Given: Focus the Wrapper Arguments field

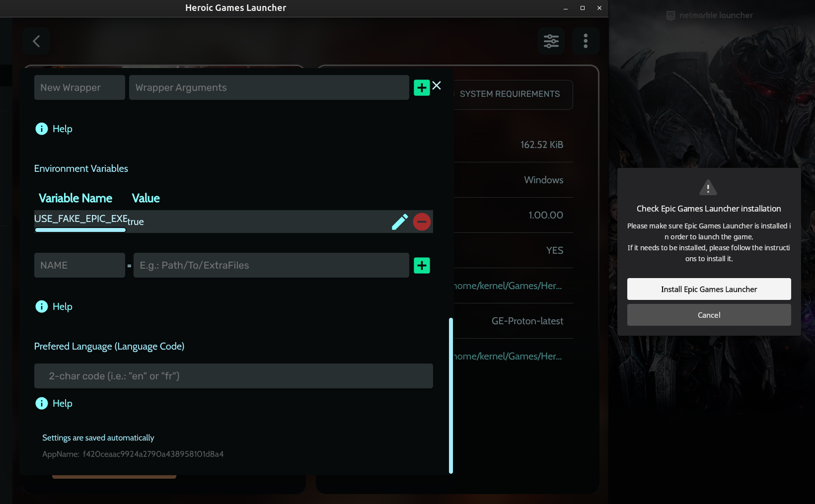Looking at the screenshot, I should (269, 87).
